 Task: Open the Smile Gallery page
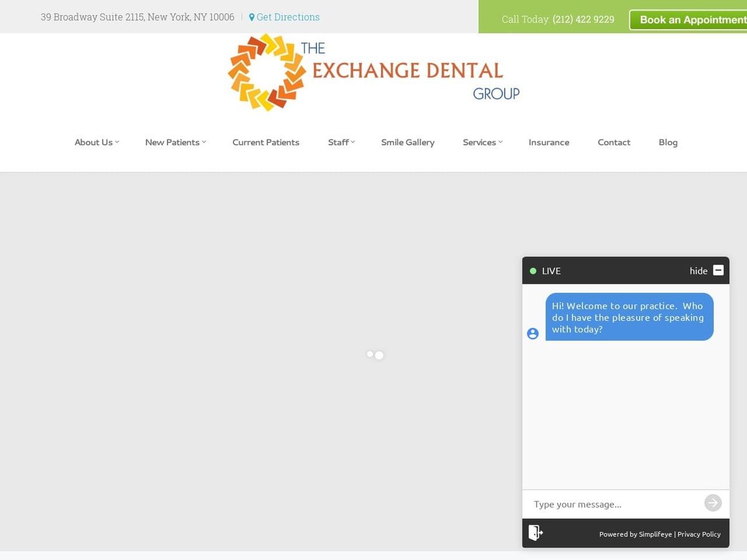click(408, 142)
